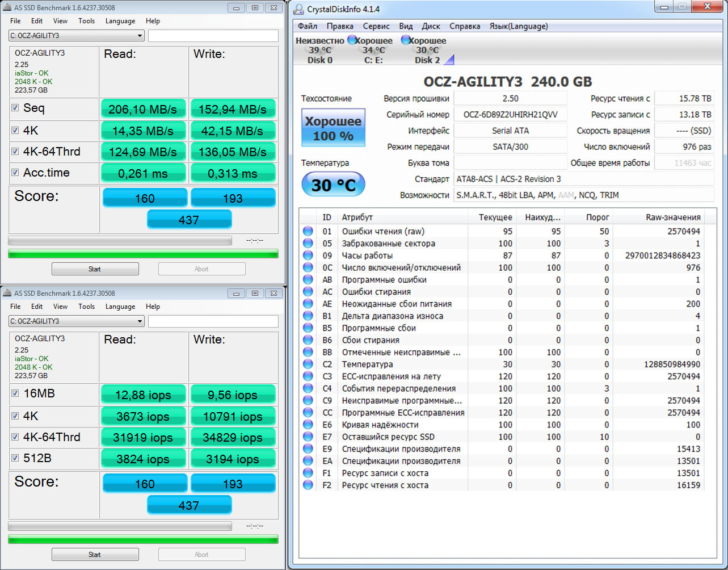728x570 pixels.
Task: Click the status orb beside Температура attribute
Action: pos(308,364)
